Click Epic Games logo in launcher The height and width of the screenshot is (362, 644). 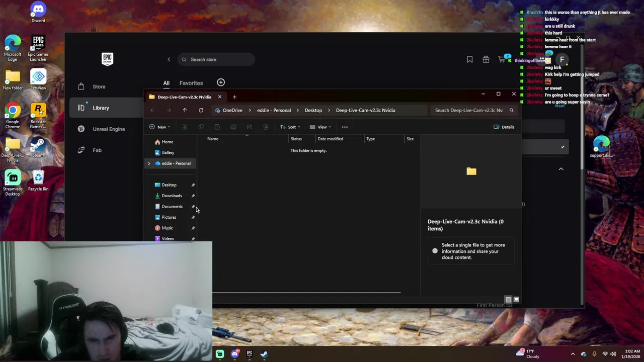click(107, 59)
